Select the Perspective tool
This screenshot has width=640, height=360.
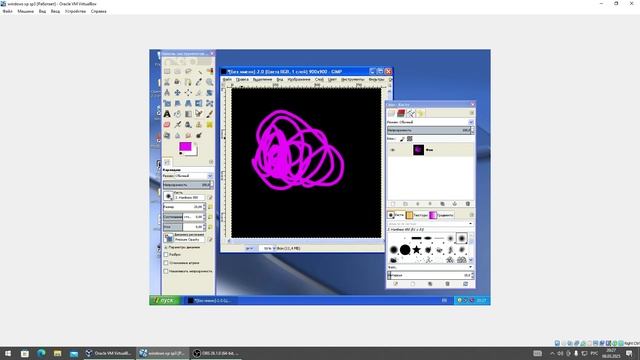(x=188, y=103)
